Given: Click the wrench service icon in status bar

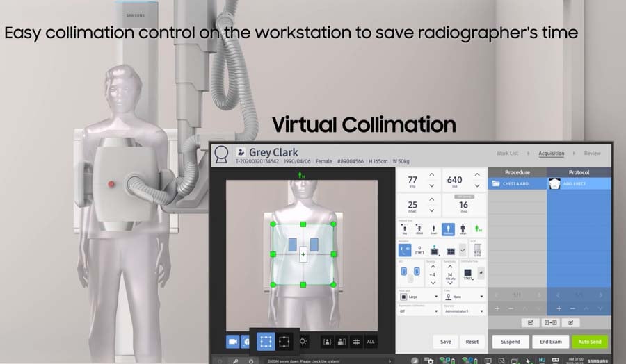Looking at the screenshot, I should [236, 361].
